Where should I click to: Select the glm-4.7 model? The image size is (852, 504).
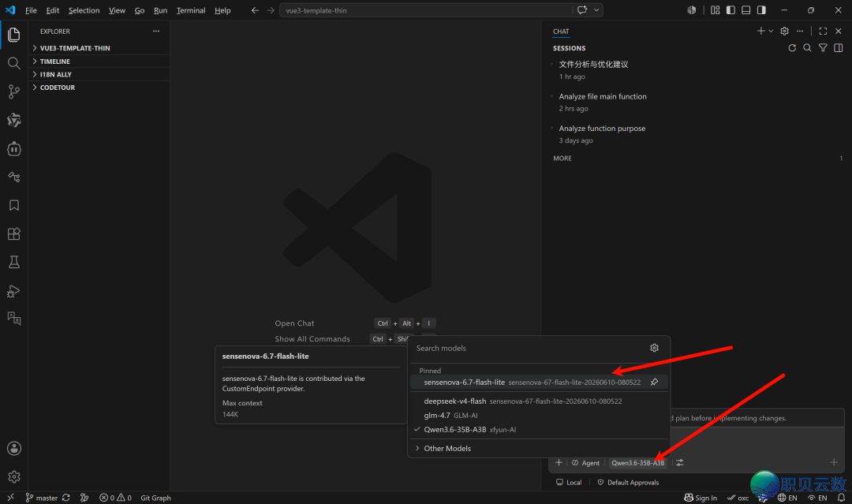pyautogui.click(x=539, y=416)
